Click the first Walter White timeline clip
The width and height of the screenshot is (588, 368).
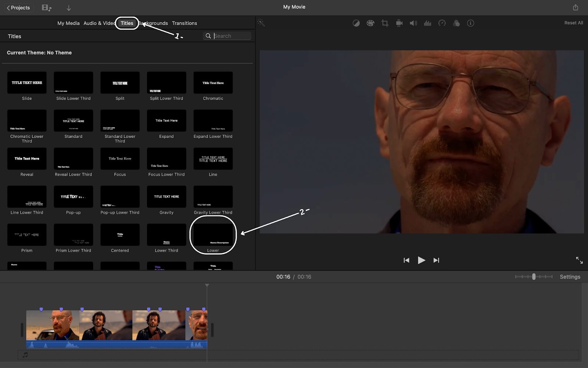pos(53,325)
